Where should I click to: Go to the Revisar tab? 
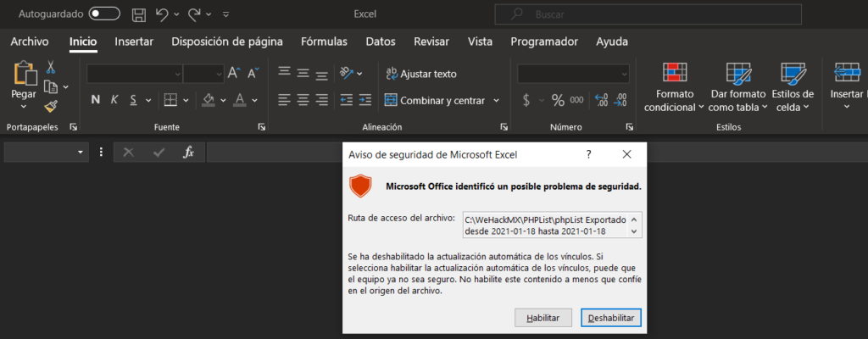click(431, 42)
